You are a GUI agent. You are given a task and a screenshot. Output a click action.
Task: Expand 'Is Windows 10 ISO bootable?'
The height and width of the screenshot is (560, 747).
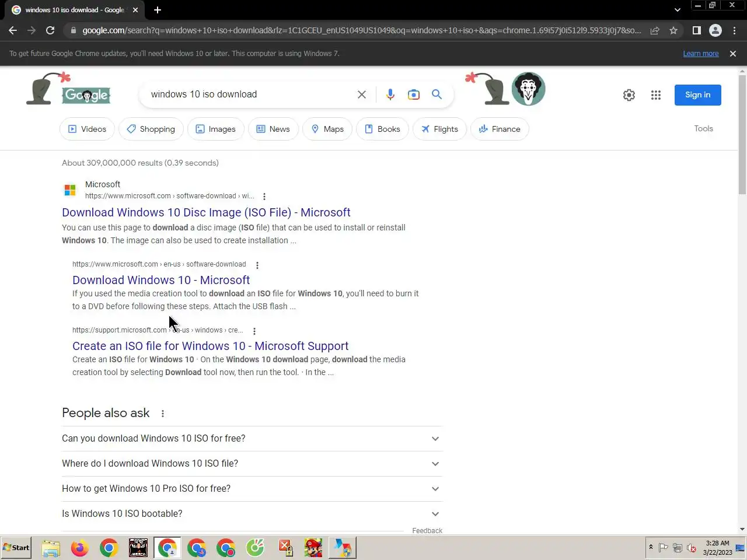[x=252, y=514]
